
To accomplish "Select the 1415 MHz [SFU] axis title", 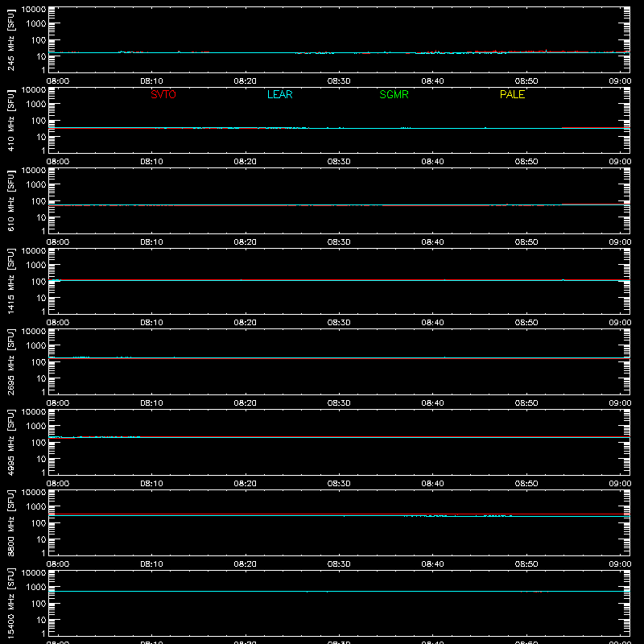I will 11,281.
